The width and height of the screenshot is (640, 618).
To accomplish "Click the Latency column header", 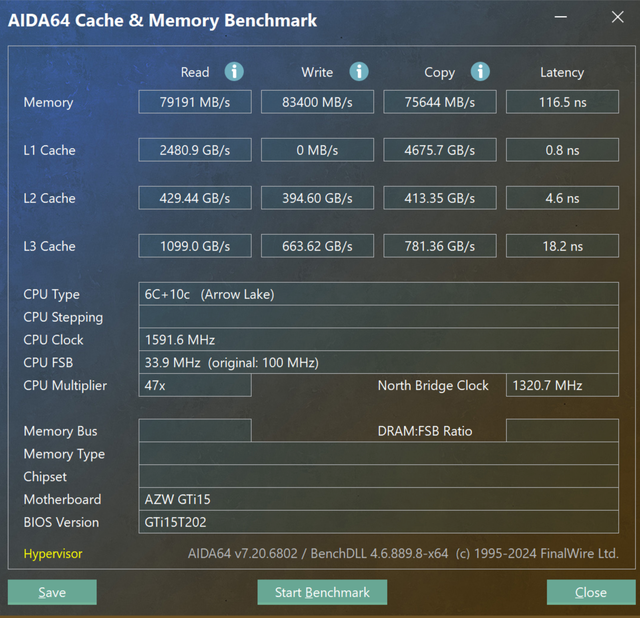I will (562, 72).
